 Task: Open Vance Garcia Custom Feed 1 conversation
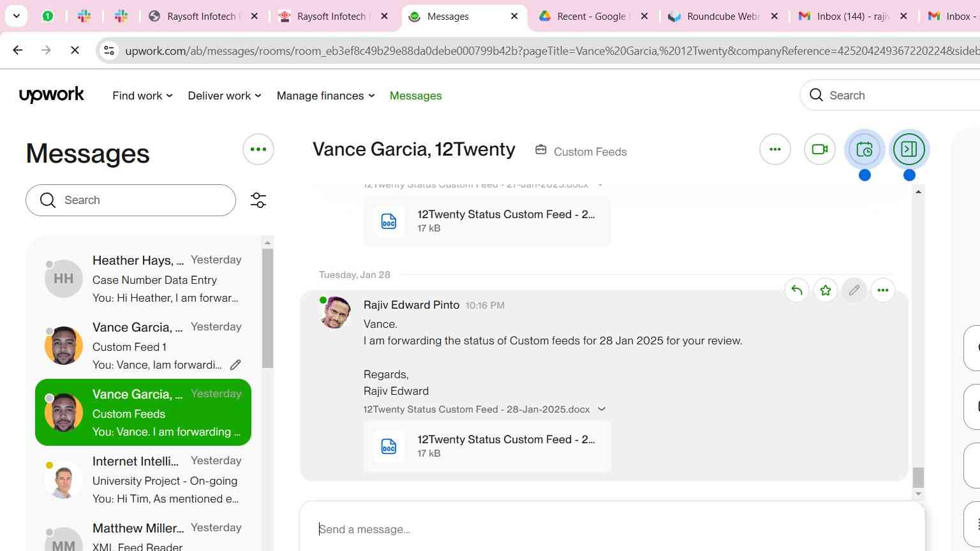pyautogui.click(x=144, y=346)
